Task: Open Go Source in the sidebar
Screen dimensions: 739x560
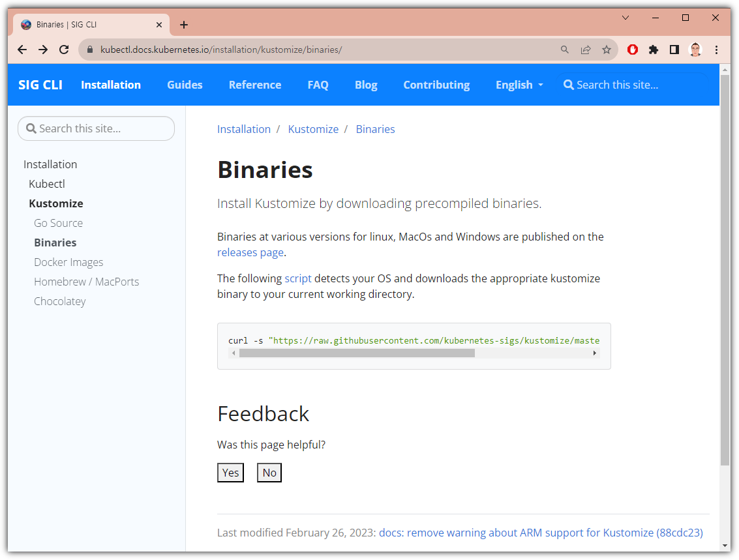Action: pyautogui.click(x=59, y=223)
